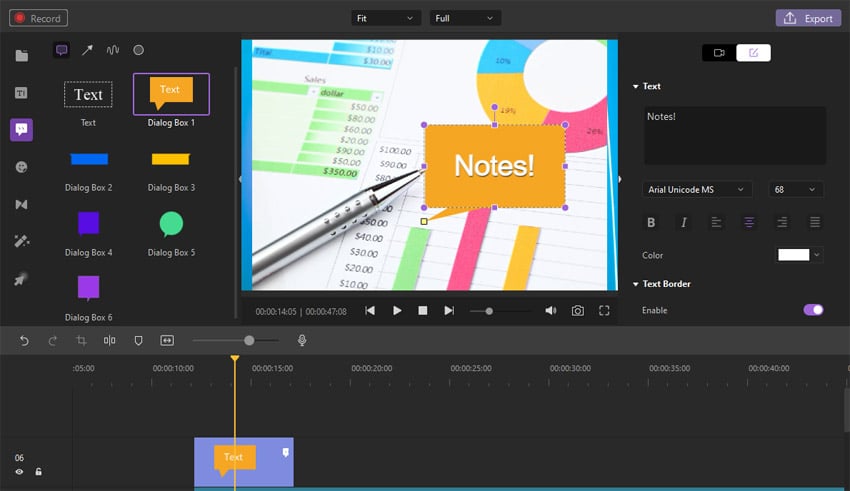This screenshot has width=850, height=491.
Task: Play the video preview
Action: click(397, 311)
